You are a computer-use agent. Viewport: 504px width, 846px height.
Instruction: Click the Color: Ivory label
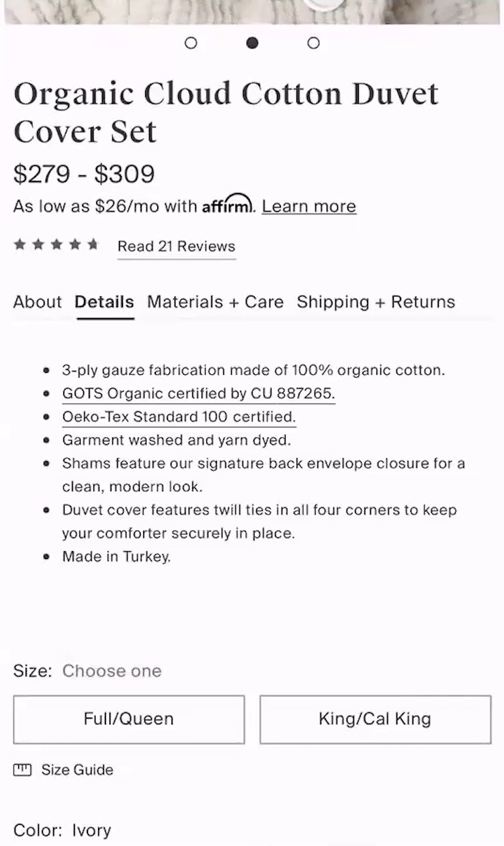coord(62,831)
